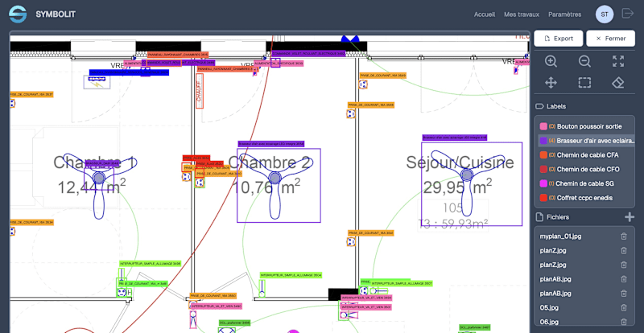Add a new file with the plus icon

[630, 217]
